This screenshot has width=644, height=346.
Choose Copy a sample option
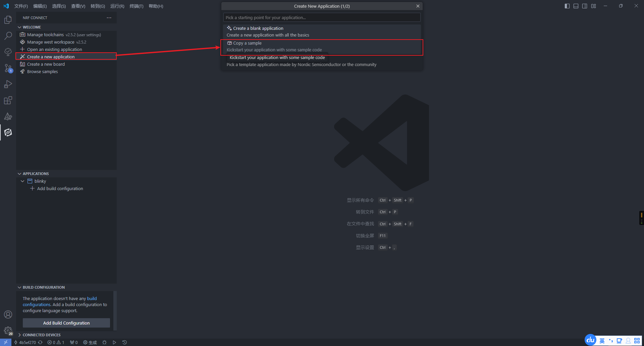(x=322, y=46)
